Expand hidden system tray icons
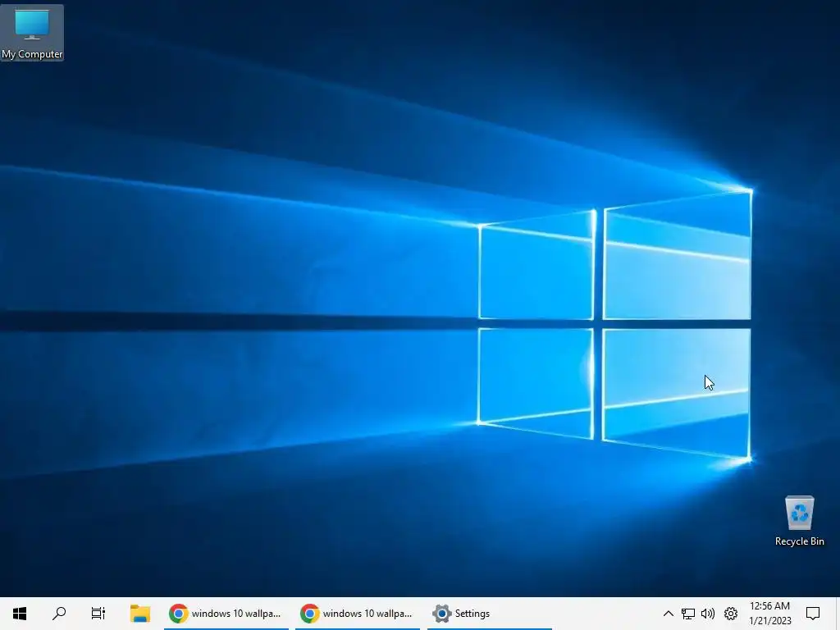The image size is (840, 630). click(x=668, y=614)
